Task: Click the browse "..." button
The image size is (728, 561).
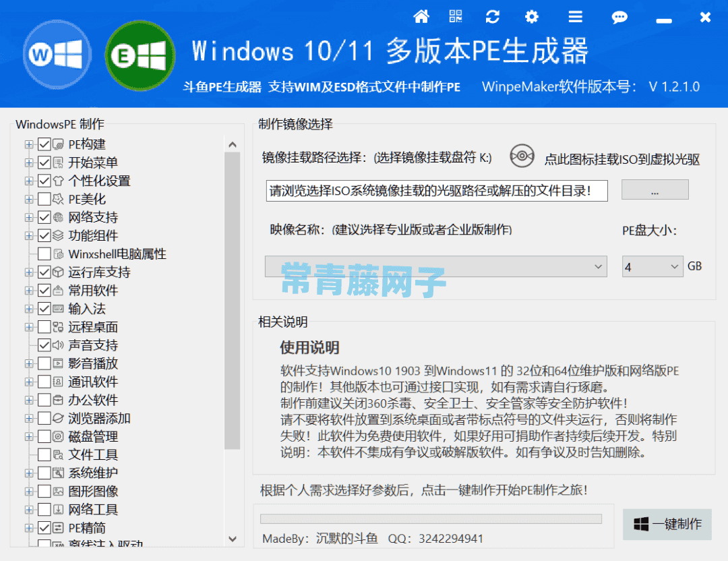Action: 655,190
